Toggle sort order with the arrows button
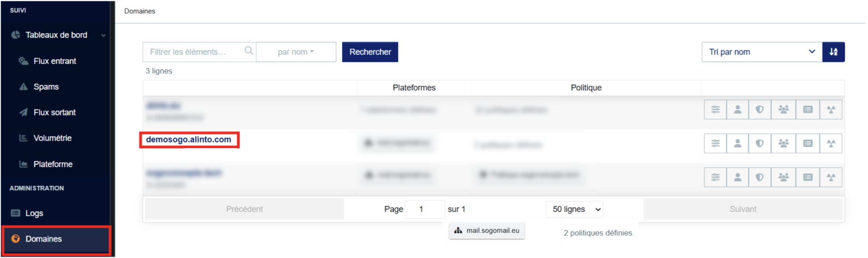Screen dimensions: 868x258 (x=833, y=52)
